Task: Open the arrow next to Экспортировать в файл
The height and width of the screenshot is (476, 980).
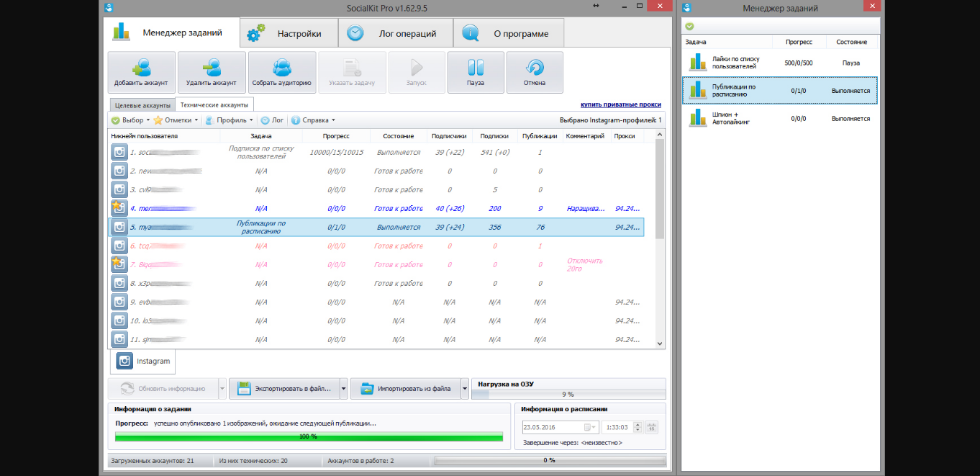Action: [344, 389]
